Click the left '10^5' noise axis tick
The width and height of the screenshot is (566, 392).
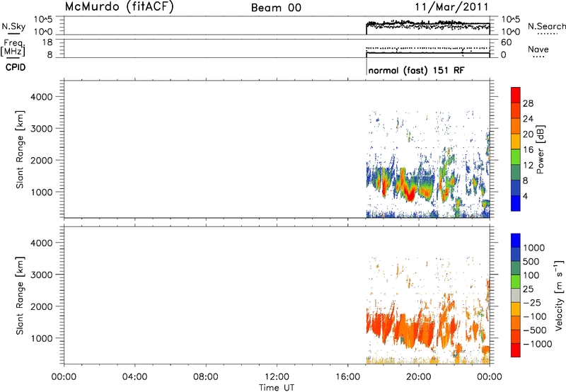43,20
